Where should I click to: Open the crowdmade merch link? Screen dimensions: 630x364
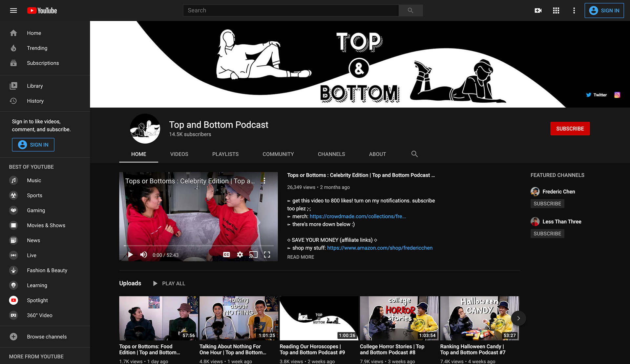(358, 216)
